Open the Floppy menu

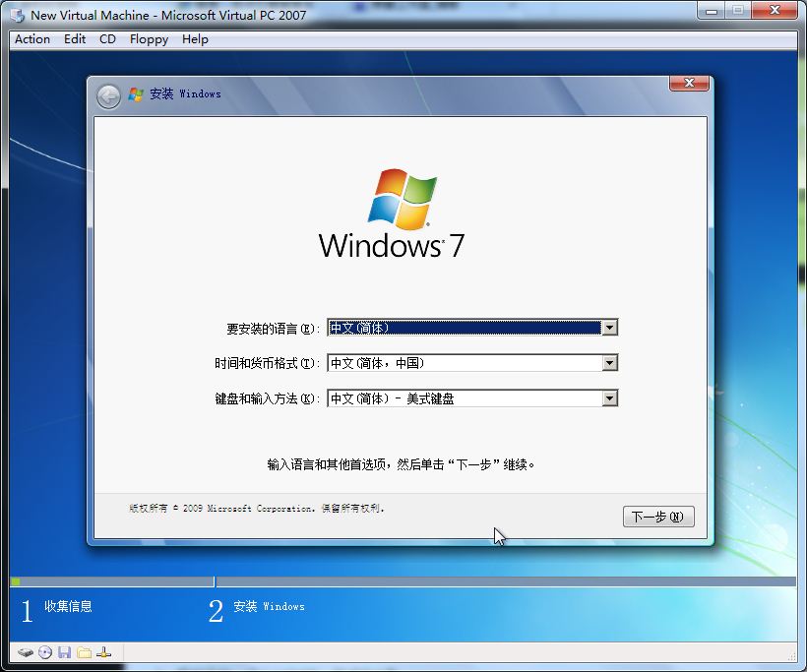pyautogui.click(x=149, y=39)
